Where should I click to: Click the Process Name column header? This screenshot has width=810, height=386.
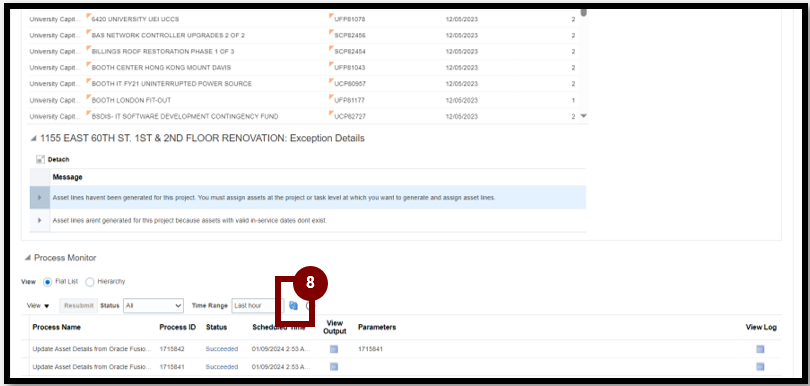[x=56, y=327]
